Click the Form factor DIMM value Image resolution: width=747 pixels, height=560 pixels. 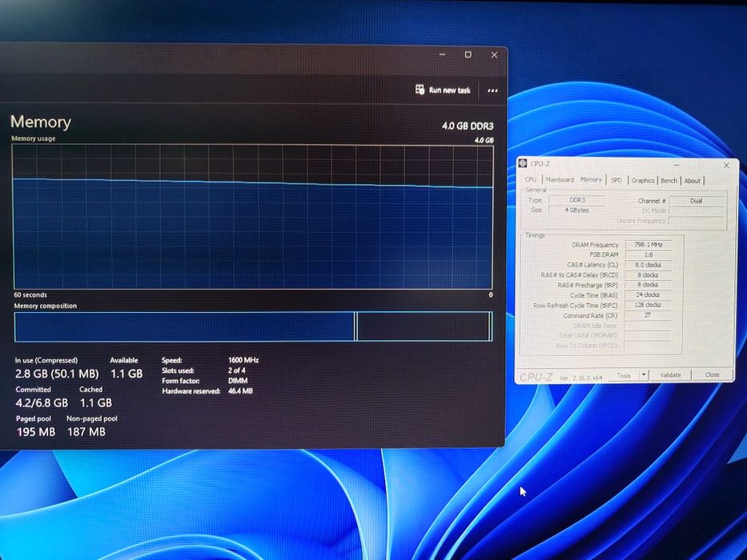point(238,381)
